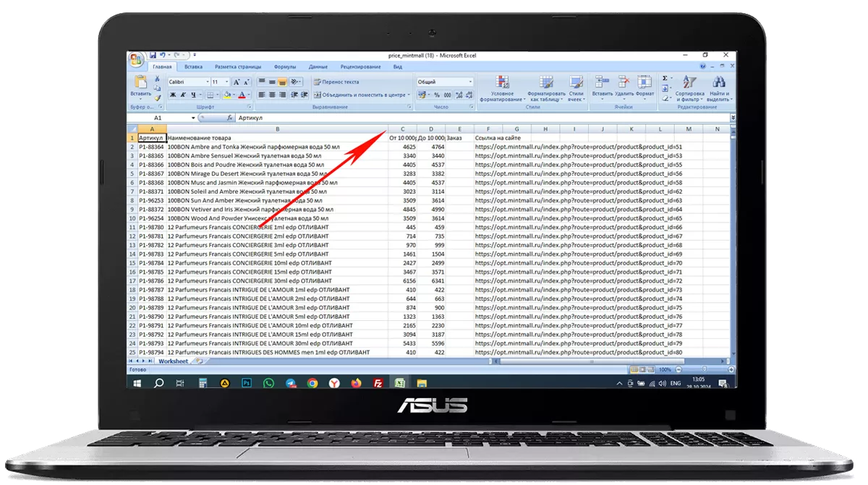Viewport: 868px width, 485px height.
Task: Click Форматировать как таблицу icon
Action: point(546,82)
